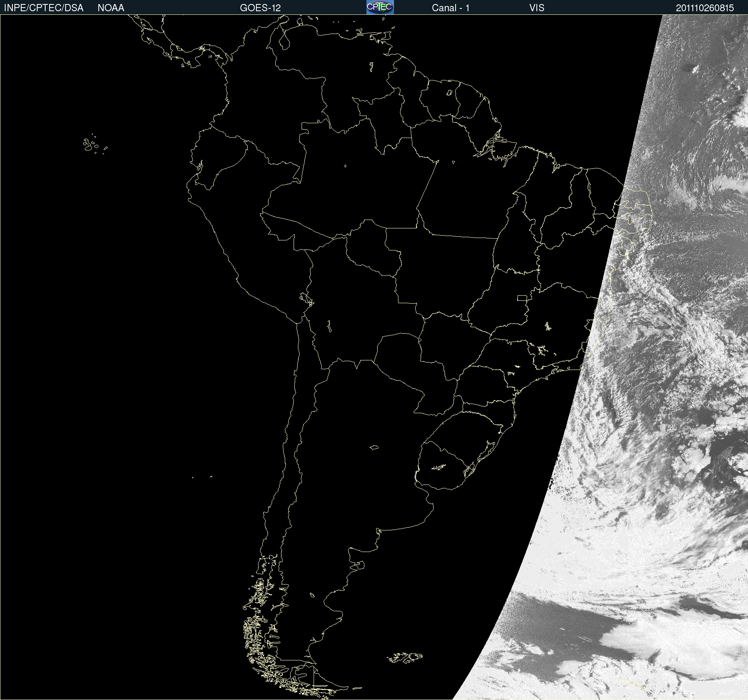Click the VIS label in the header

[537, 8]
